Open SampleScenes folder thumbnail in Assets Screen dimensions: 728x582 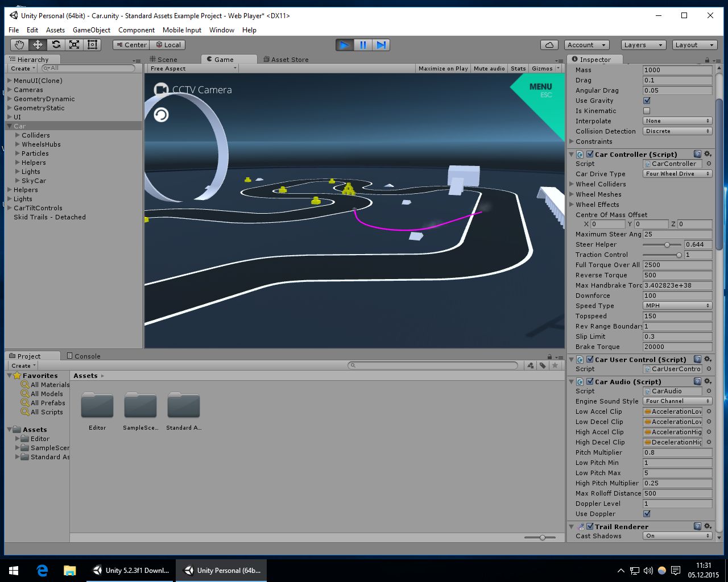click(x=140, y=406)
